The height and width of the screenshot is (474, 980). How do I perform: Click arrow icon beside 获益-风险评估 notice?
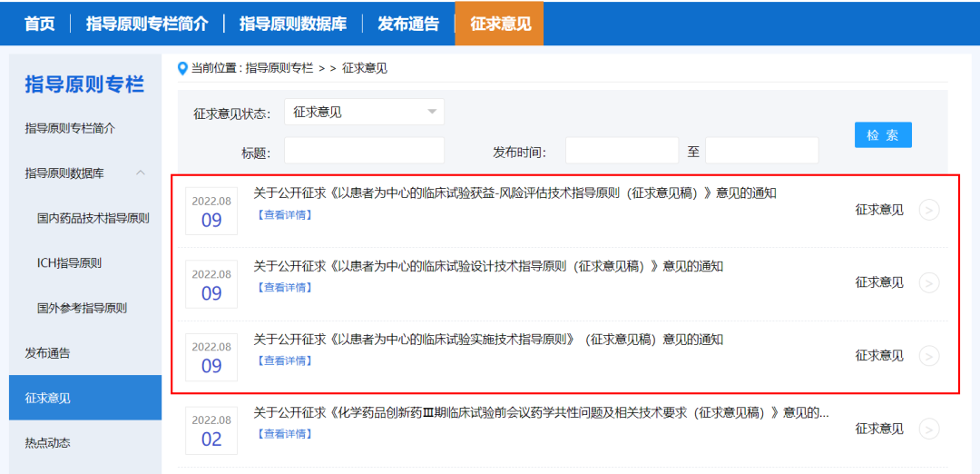tap(928, 210)
